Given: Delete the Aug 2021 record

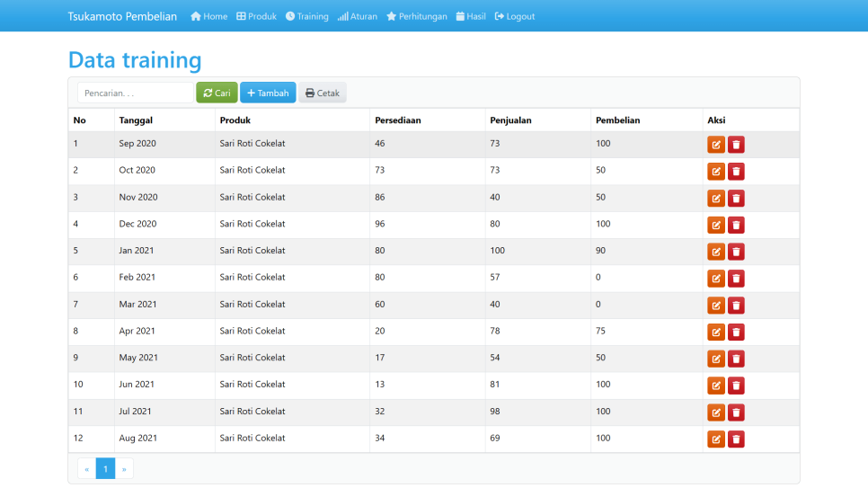Looking at the screenshot, I should coord(736,439).
